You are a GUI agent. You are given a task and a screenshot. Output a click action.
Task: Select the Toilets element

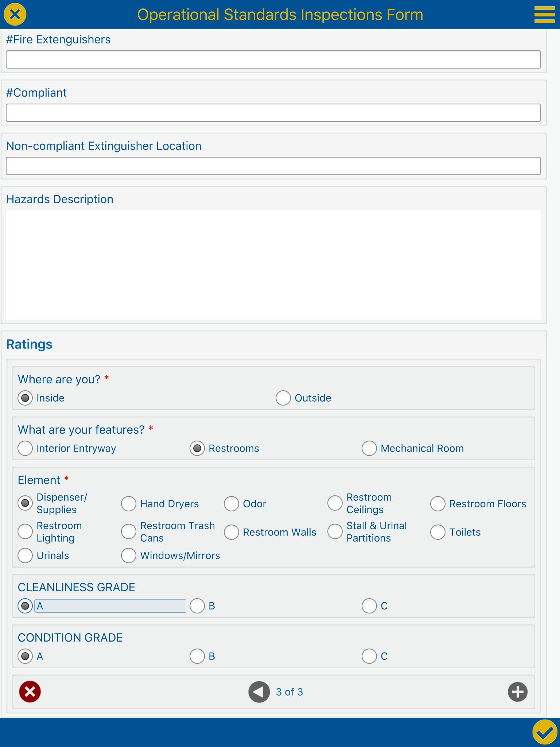(438, 532)
